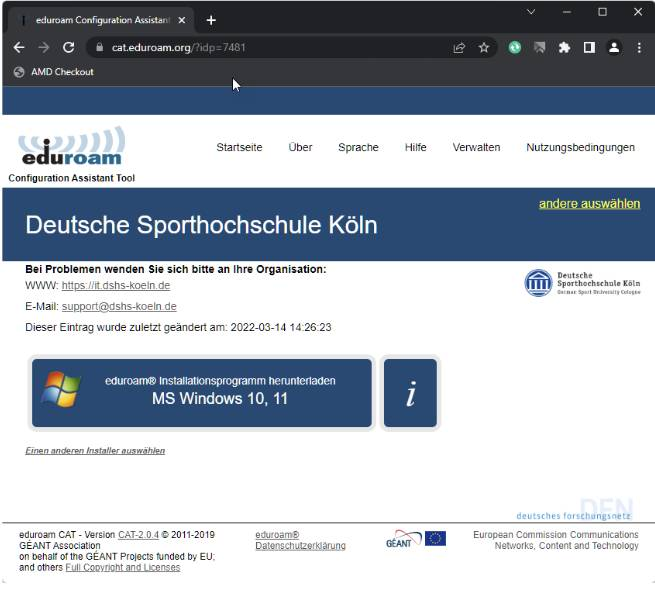Minimize the browser window
655x591 pixels.
(x=566, y=12)
